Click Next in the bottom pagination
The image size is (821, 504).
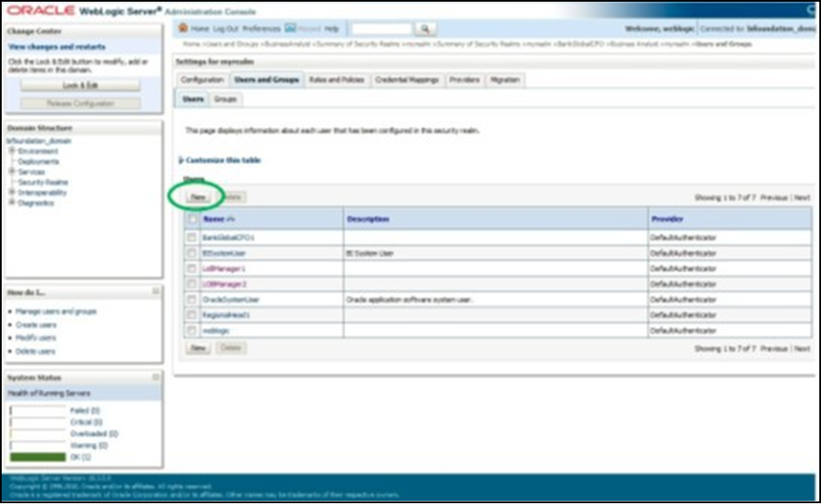tap(802, 348)
